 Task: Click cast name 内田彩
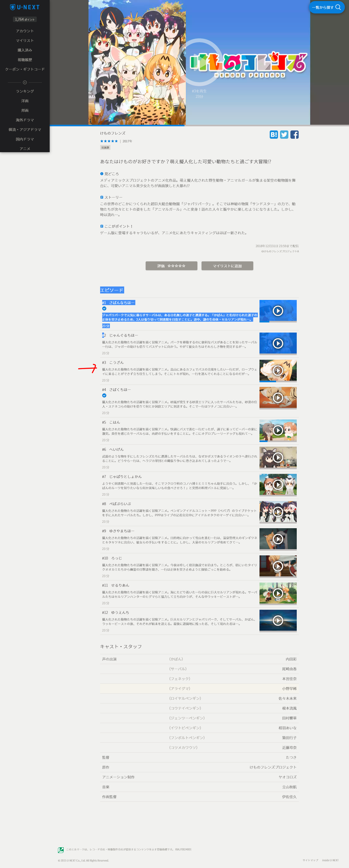(291, 659)
